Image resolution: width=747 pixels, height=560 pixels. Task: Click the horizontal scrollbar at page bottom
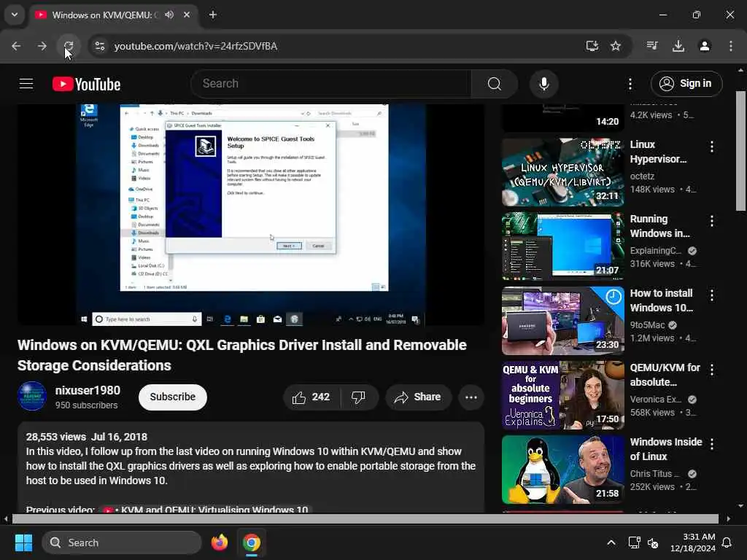tap(365, 519)
